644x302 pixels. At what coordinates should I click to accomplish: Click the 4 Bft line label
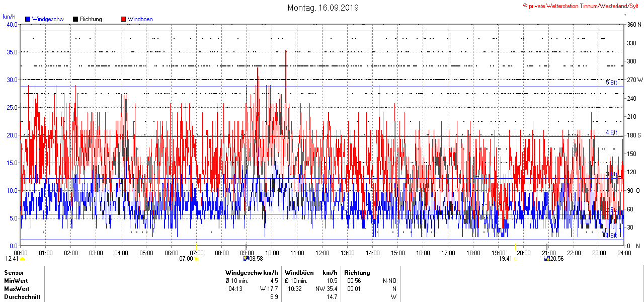(611, 132)
